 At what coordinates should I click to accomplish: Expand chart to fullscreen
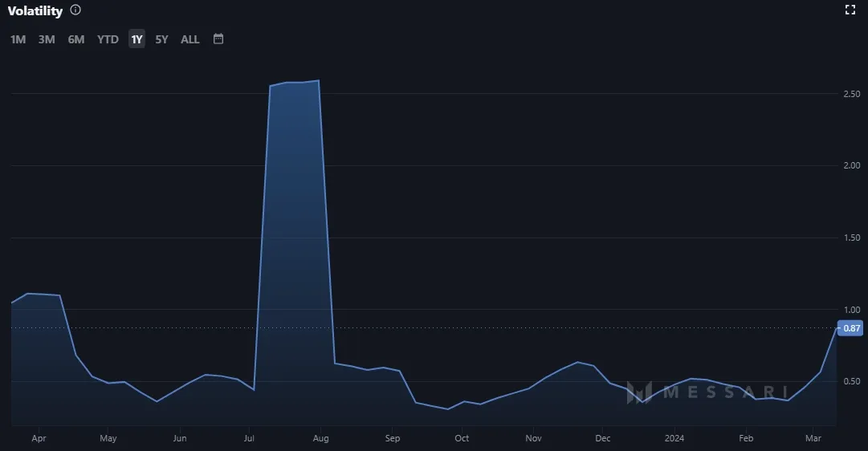click(850, 10)
